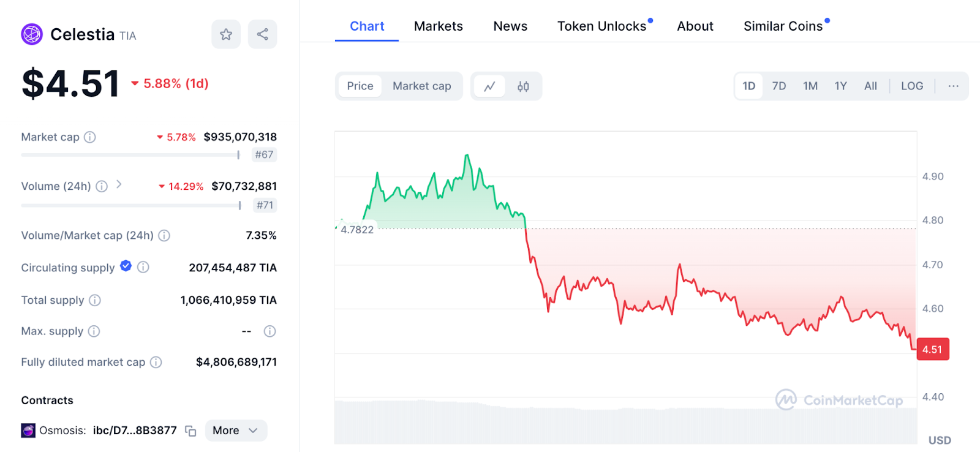Click the Volume rank progress bar
Screen dimensions: 980x452
point(131,205)
